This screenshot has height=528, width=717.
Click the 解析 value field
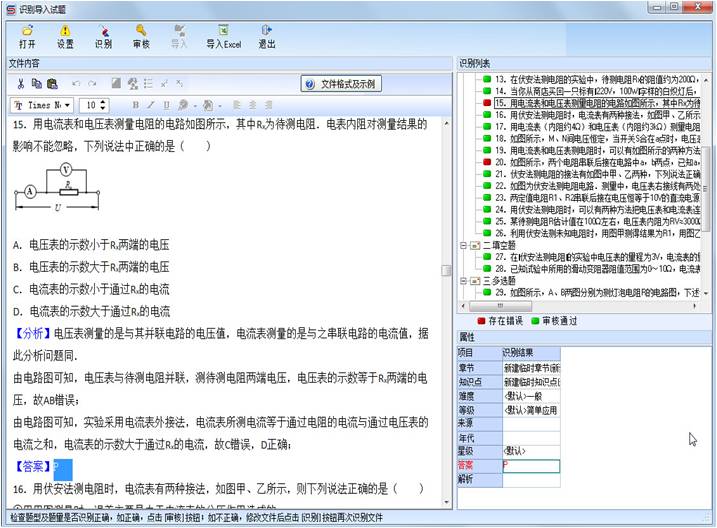pyautogui.click(x=531, y=480)
